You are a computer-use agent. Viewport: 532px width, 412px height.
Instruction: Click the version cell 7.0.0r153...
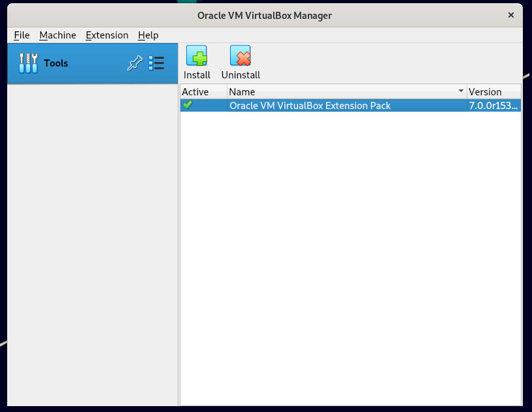click(493, 106)
